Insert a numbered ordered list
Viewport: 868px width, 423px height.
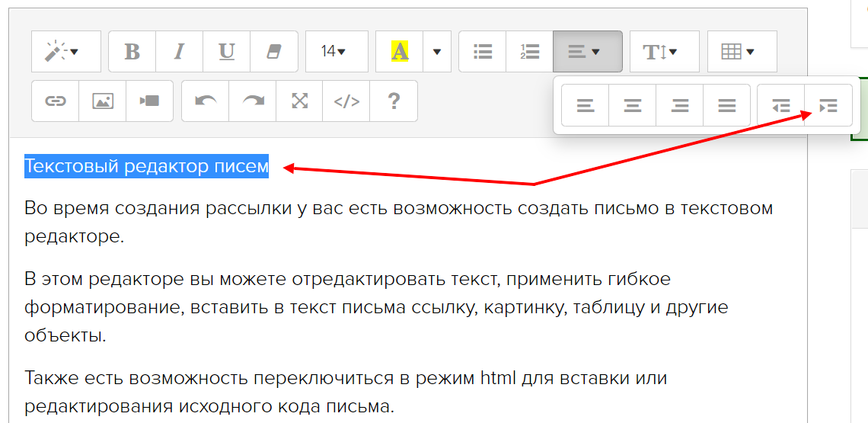point(529,52)
